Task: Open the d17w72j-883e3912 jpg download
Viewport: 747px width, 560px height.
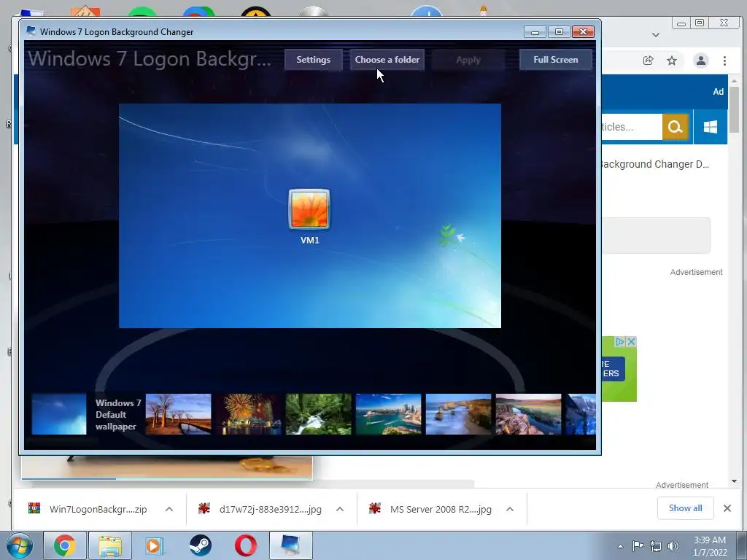Action: pyautogui.click(x=260, y=509)
